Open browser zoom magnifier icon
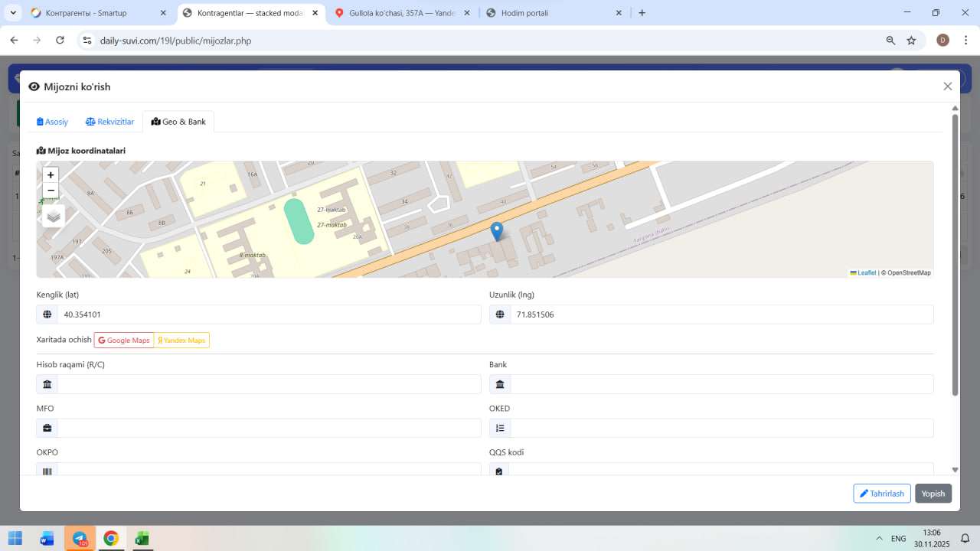 click(890, 41)
